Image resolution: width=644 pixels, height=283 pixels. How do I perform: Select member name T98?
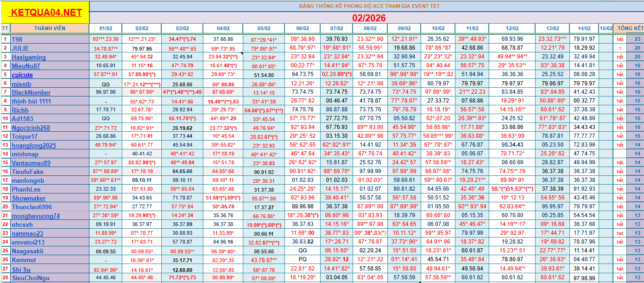(x=17, y=39)
